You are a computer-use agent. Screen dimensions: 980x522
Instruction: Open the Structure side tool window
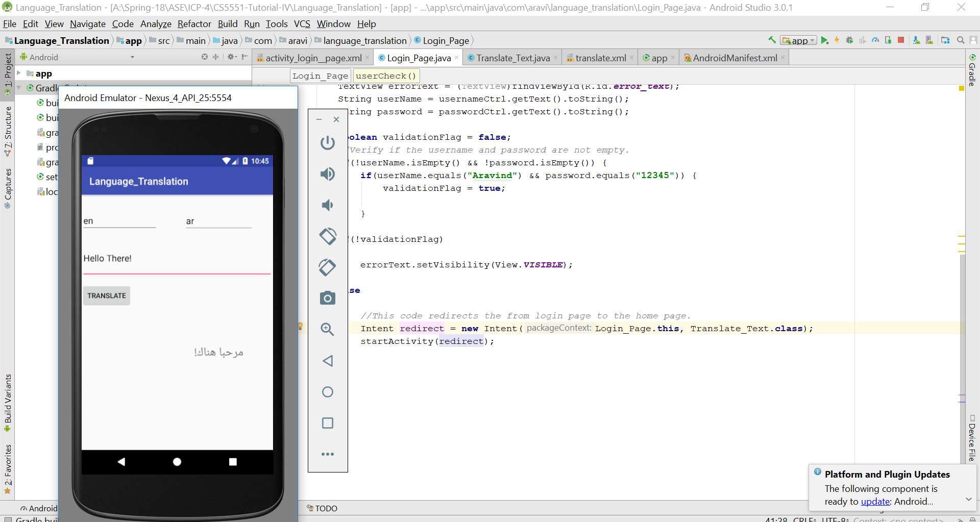point(8,131)
